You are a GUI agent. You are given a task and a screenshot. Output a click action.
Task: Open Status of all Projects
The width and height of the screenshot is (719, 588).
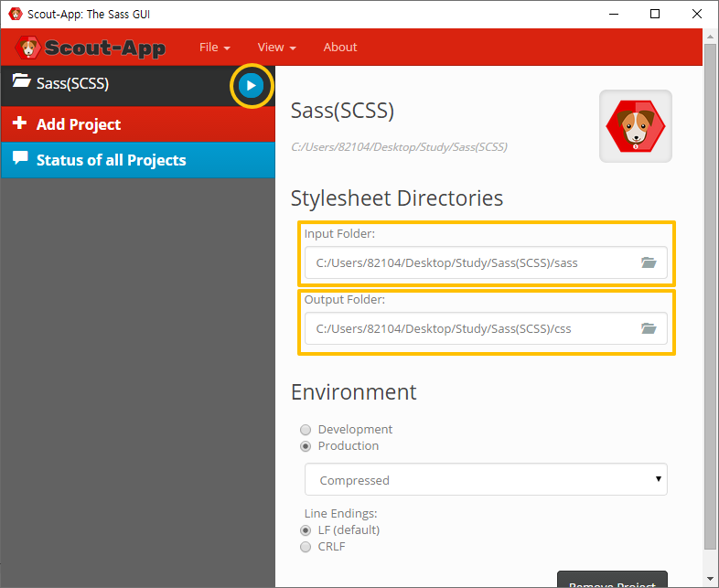[137, 160]
